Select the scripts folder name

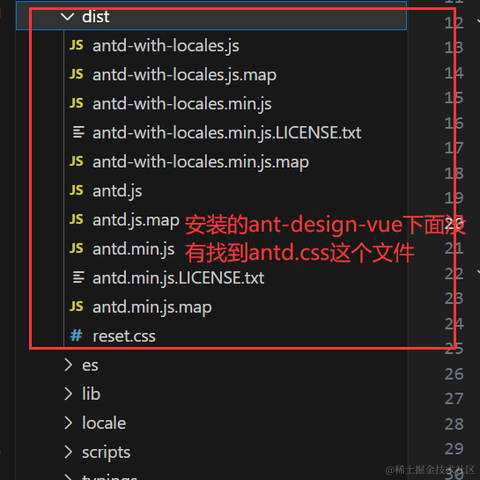coord(106,453)
